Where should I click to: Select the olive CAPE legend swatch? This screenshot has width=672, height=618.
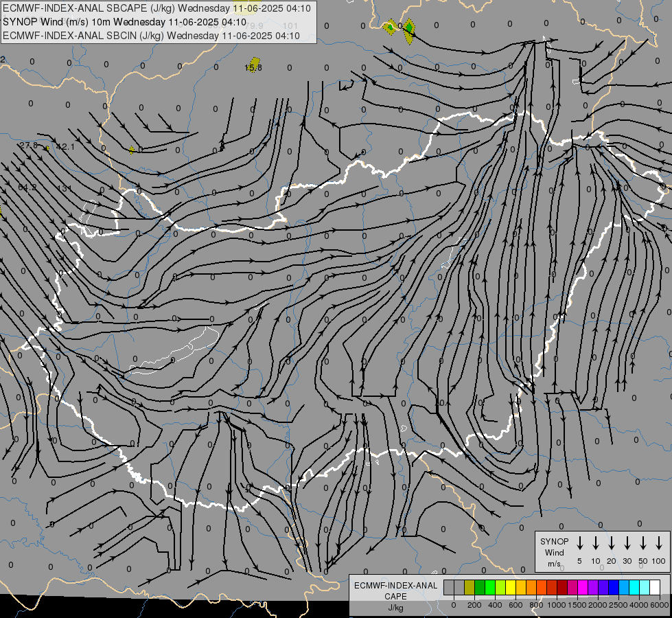pos(470,588)
